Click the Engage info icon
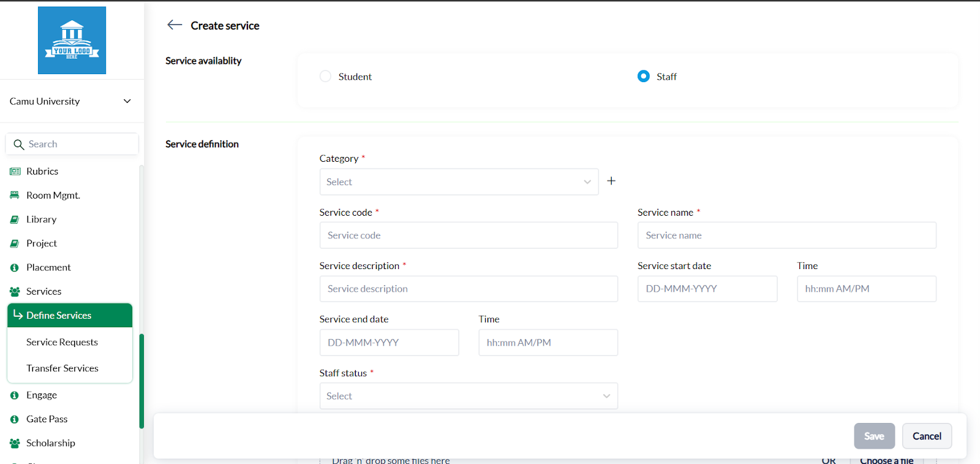Screen dimensions: 980x464 [15, 395]
